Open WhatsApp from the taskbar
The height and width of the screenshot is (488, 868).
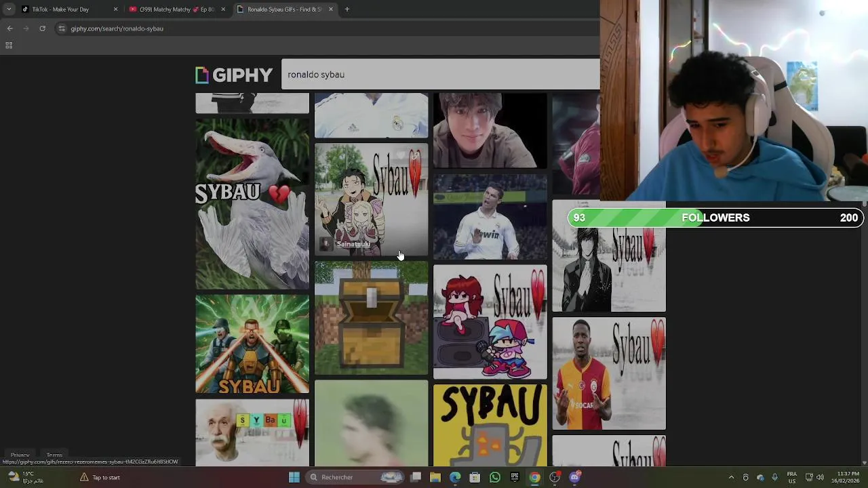click(x=495, y=477)
